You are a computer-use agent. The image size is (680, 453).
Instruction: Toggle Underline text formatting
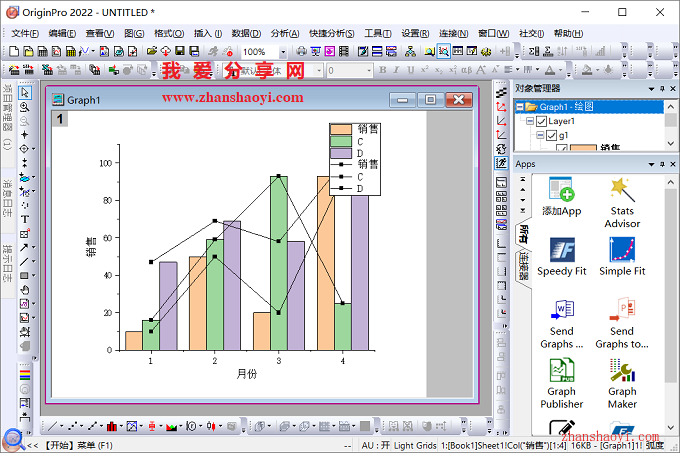tap(410, 70)
